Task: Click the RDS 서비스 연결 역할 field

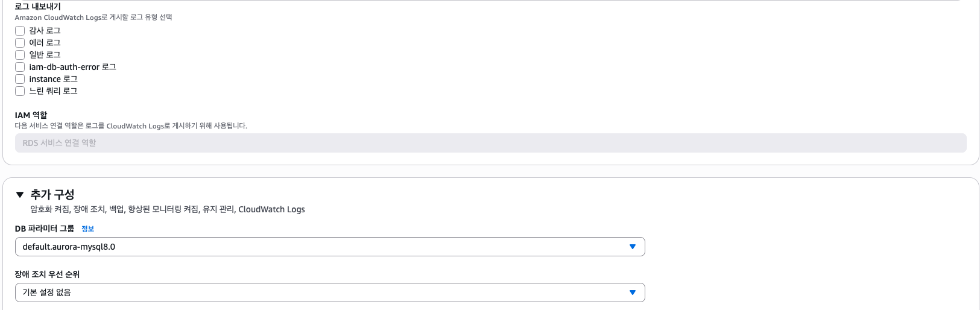Action: click(490, 143)
